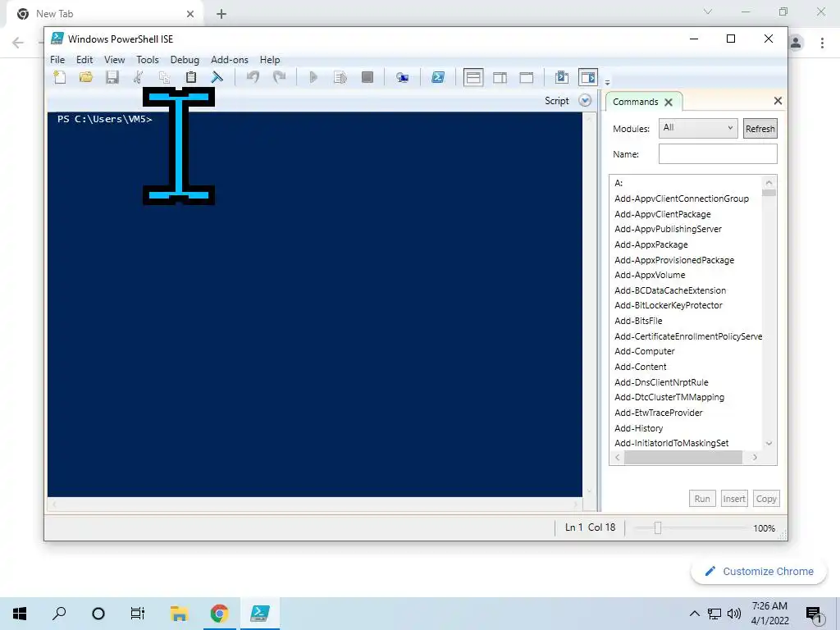Focus the Name input field
This screenshot has height=630, width=840.
pos(718,154)
